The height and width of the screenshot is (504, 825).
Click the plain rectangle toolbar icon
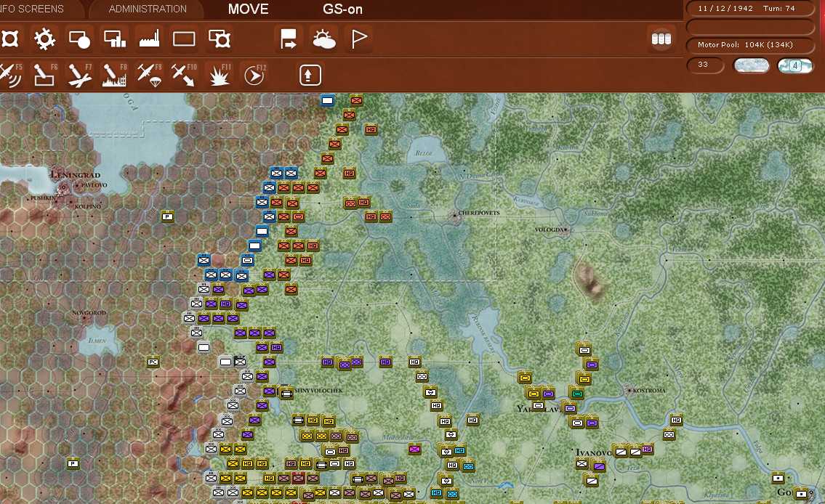click(x=184, y=39)
